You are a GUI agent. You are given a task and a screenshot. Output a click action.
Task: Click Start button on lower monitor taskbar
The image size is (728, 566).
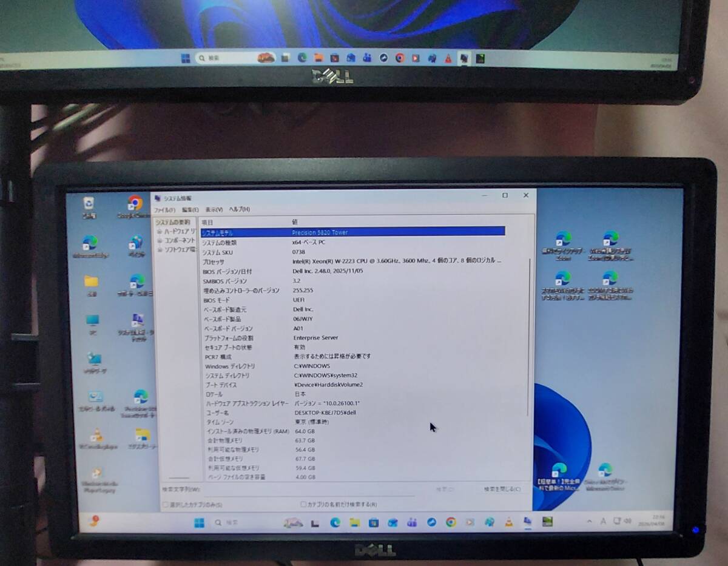tap(199, 523)
